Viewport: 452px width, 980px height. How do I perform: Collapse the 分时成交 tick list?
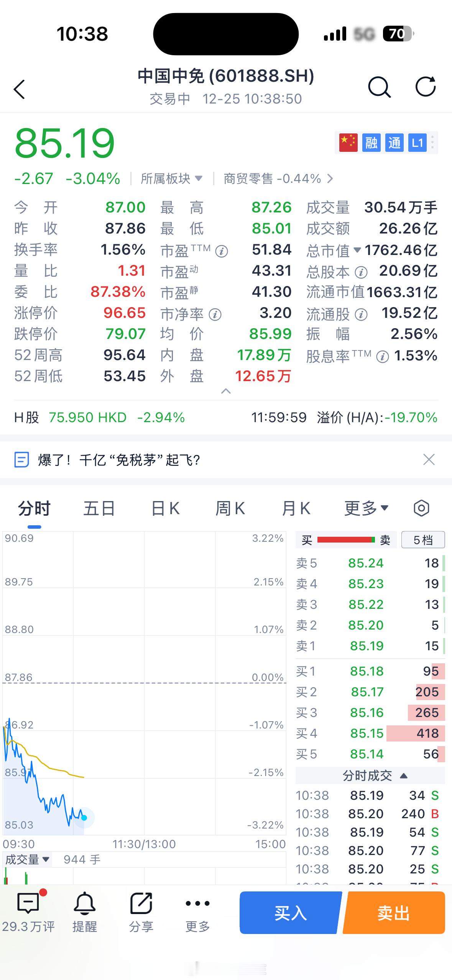(375, 776)
